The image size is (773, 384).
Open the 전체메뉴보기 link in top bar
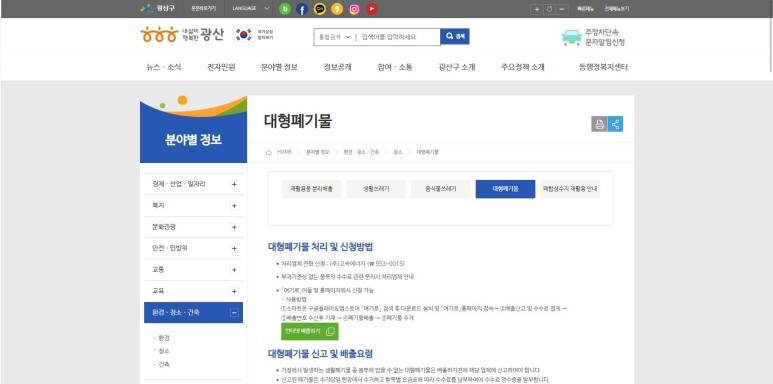pyautogui.click(x=617, y=9)
